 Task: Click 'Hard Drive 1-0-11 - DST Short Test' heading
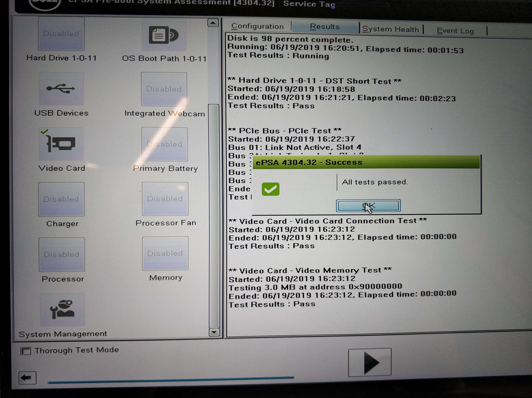click(x=315, y=81)
